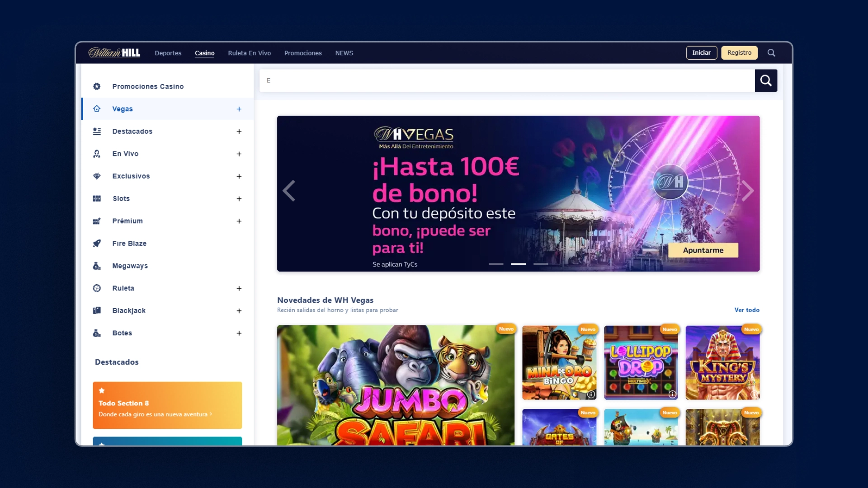The image size is (868, 488).
Task: Open Ver todo link for novedades
Action: 747,310
